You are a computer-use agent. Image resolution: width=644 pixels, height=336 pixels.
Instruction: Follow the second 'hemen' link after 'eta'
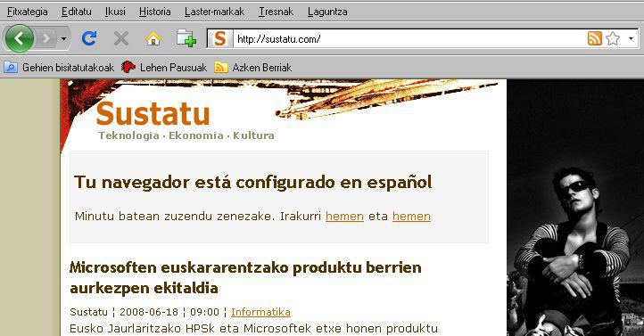point(411,217)
